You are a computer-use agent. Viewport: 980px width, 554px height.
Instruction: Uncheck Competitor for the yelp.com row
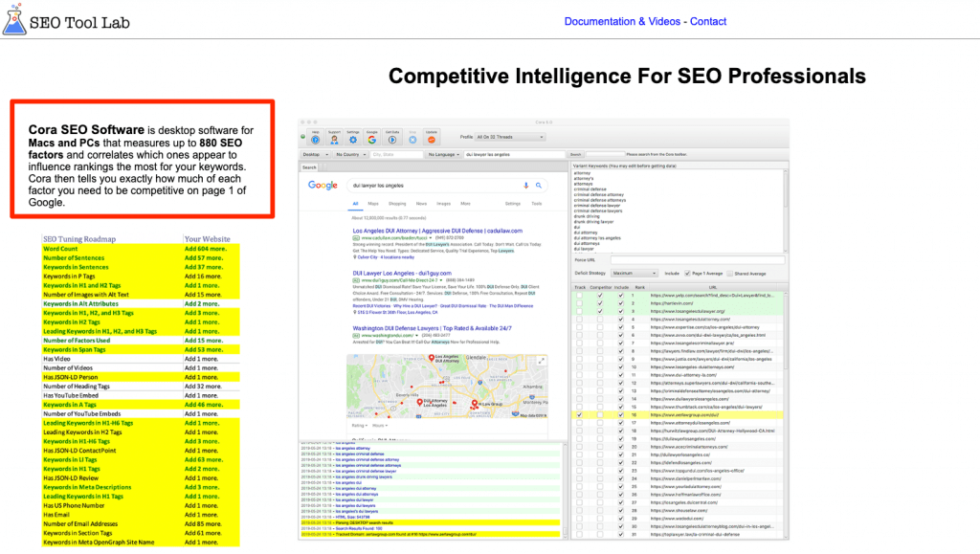pyautogui.click(x=600, y=296)
